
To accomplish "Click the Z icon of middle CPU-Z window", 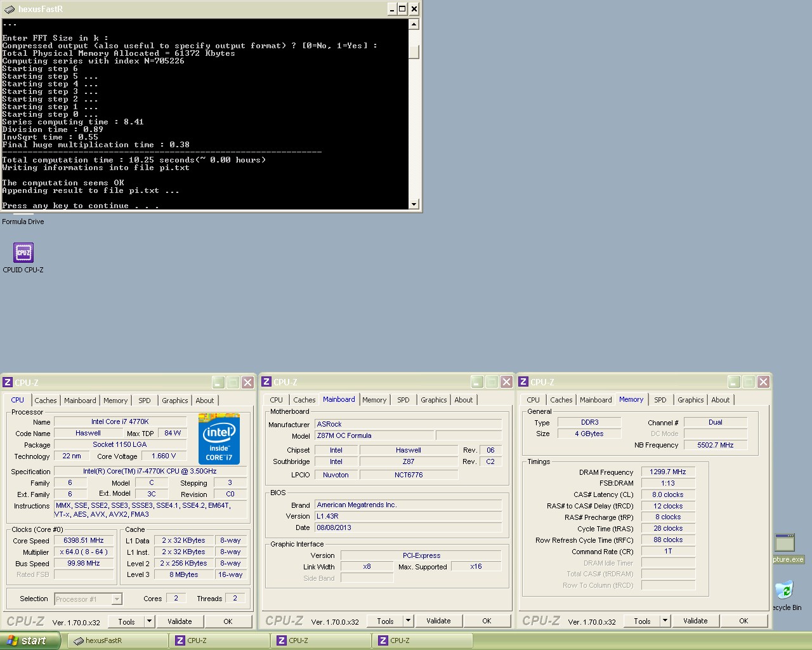I will (266, 381).
